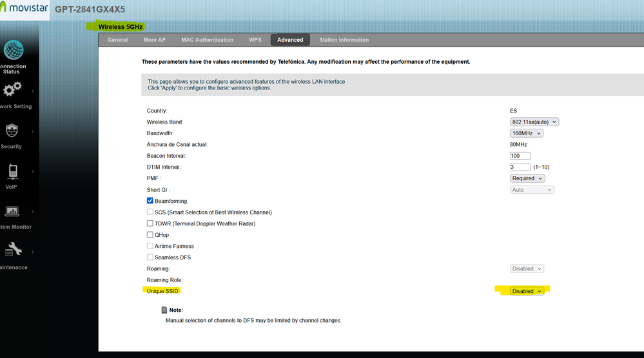Image resolution: width=644 pixels, height=358 pixels.
Task: Open the VoIP phone icon
Action: pyautogui.click(x=12, y=171)
